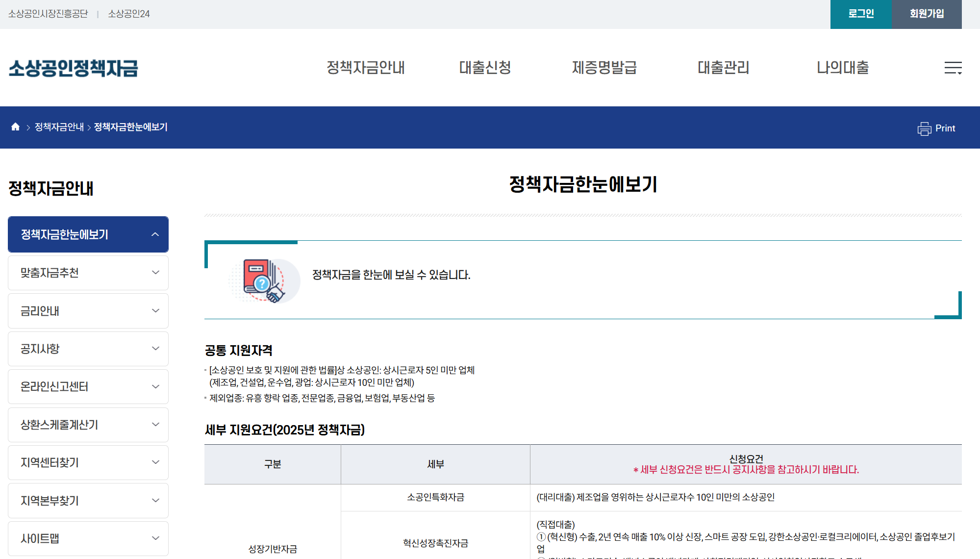
Task: Click 정책자금안내 in the breadcrumb trail
Action: [x=59, y=127]
